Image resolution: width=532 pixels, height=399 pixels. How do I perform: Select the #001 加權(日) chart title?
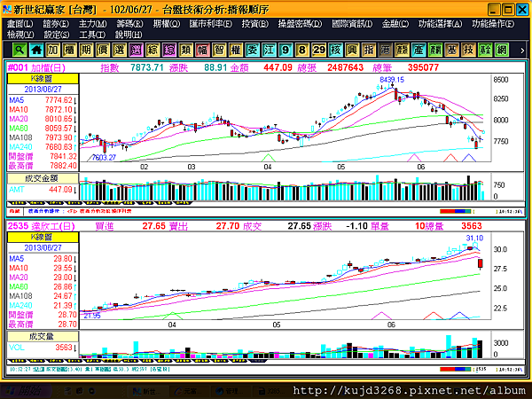(36, 67)
